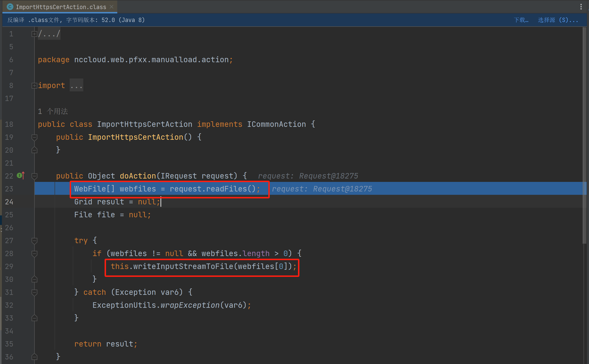Expand the folded comment block at line 1
This screenshot has height=364, width=589.
pyautogui.click(x=34, y=34)
